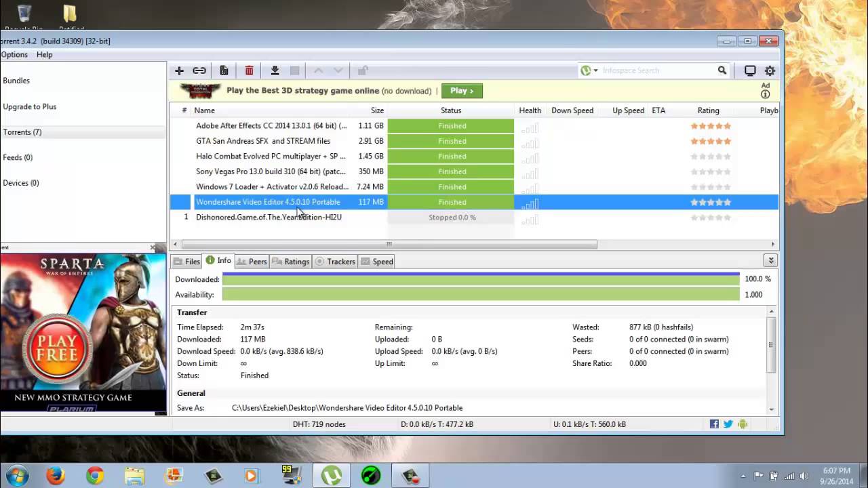
Task: Select Feeds (0) in sidebar
Action: point(18,157)
